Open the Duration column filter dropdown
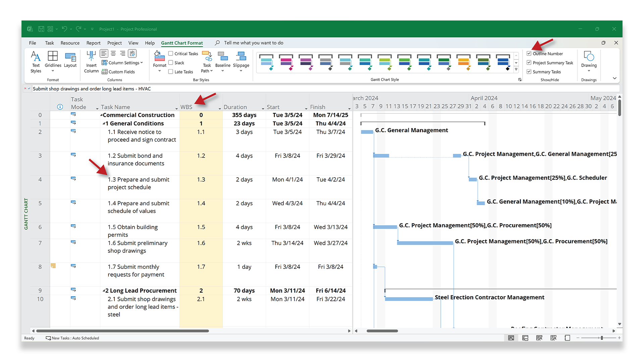 point(263,108)
